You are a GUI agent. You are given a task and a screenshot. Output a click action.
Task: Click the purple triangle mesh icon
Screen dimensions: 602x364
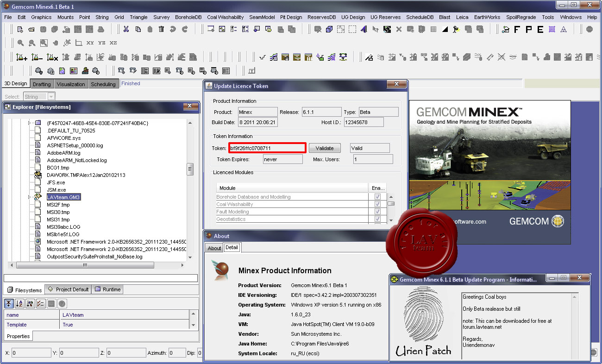[564, 29]
